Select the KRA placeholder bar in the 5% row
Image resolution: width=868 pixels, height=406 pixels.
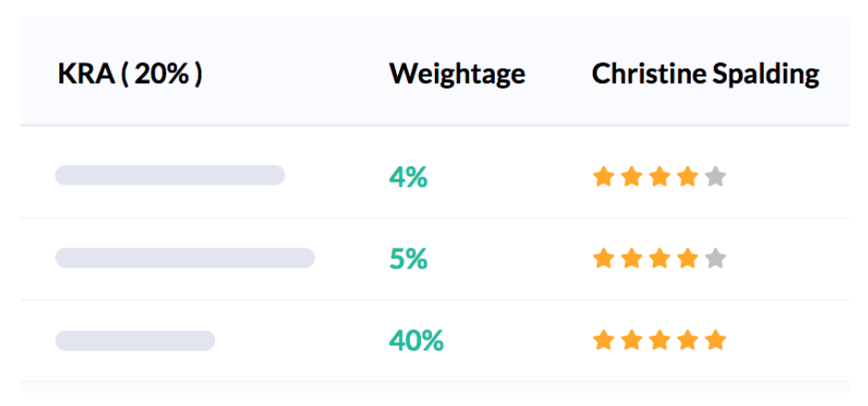tap(185, 257)
